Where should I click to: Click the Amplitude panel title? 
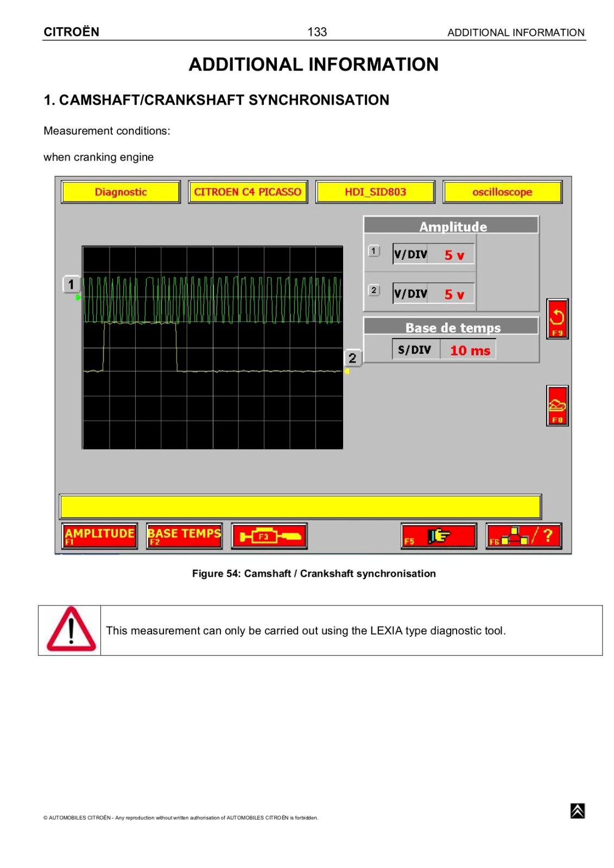tap(453, 226)
